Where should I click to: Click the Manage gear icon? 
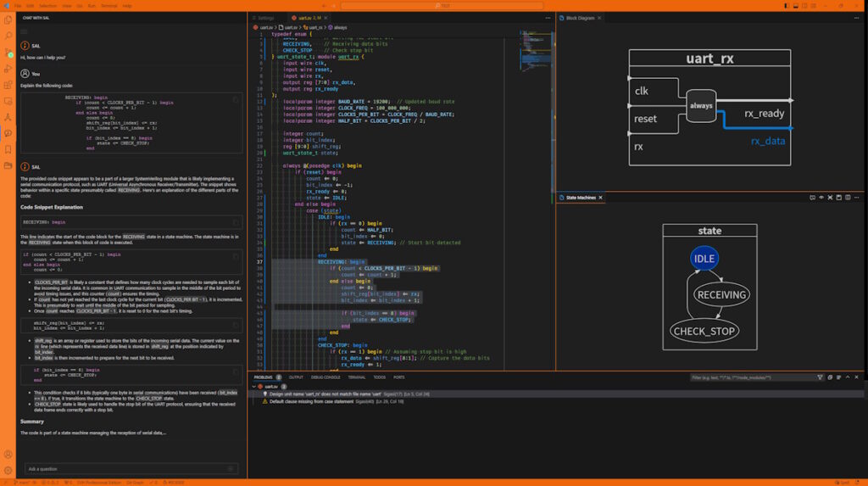8,470
